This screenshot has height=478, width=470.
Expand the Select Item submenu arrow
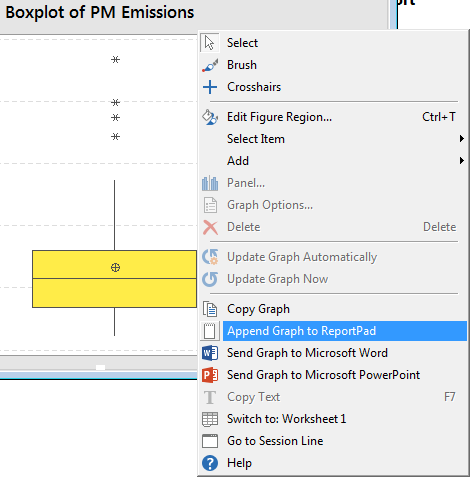tap(462, 139)
